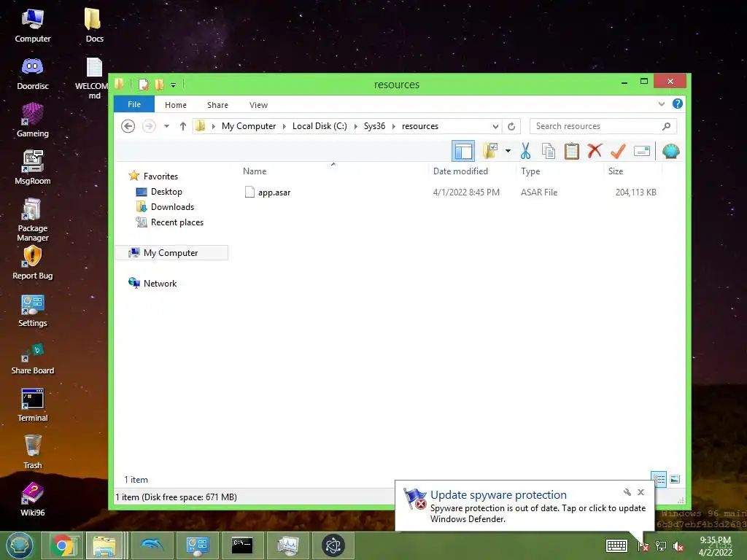Open the Share Board desktop icon

click(32, 359)
